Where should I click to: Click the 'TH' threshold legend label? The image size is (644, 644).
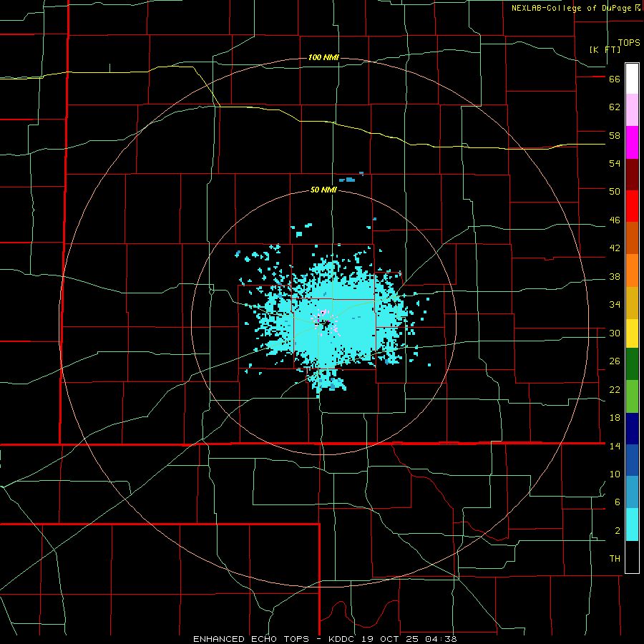[x=615, y=559]
